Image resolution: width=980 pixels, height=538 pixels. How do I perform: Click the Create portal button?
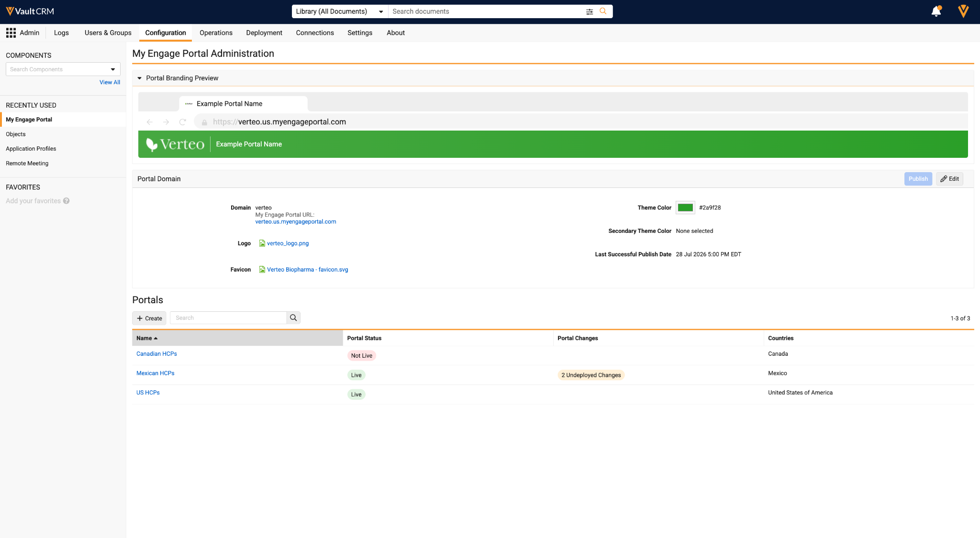(x=149, y=318)
